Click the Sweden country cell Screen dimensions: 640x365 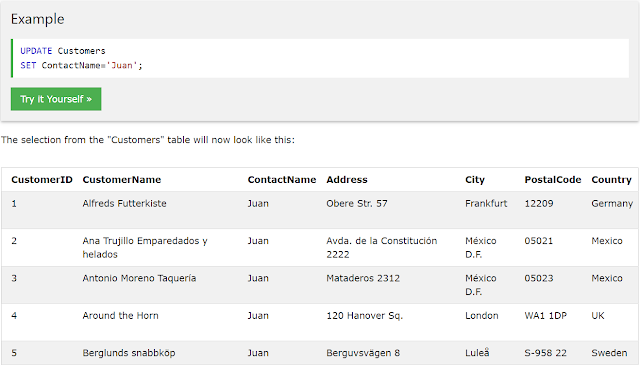coord(609,353)
